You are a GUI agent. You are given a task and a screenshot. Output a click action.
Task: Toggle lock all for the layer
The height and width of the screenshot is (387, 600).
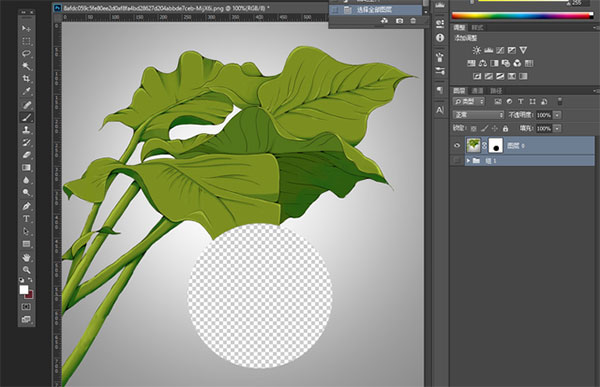[x=505, y=129]
